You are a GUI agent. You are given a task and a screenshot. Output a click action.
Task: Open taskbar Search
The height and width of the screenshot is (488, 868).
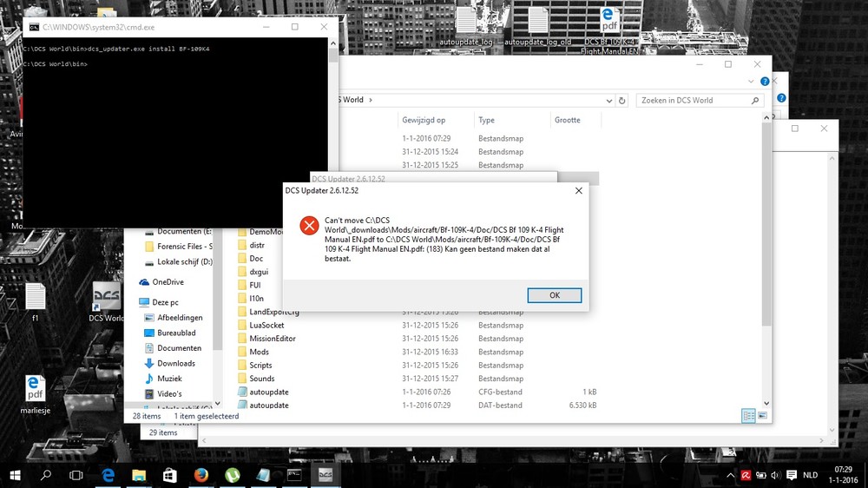(x=46, y=475)
